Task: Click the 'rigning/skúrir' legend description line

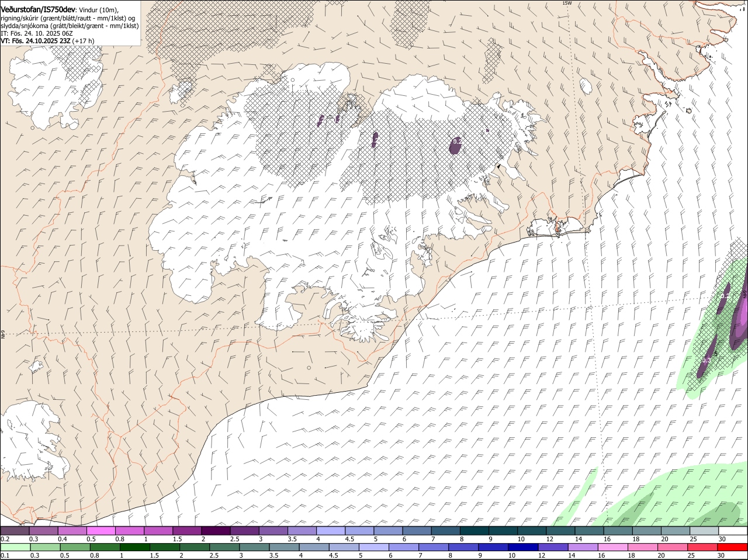Action: pos(69,18)
